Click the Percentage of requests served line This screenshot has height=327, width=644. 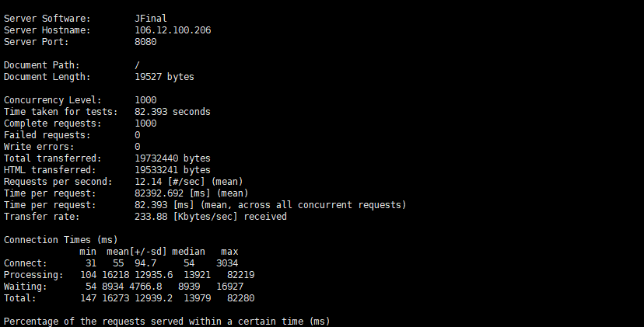[x=166, y=322]
